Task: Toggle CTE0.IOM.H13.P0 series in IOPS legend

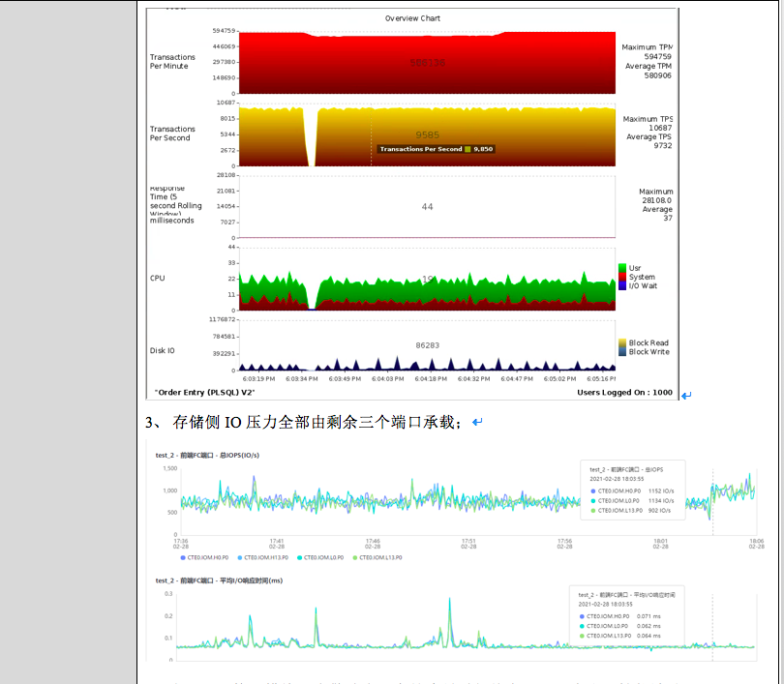Action: tap(262, 557)
